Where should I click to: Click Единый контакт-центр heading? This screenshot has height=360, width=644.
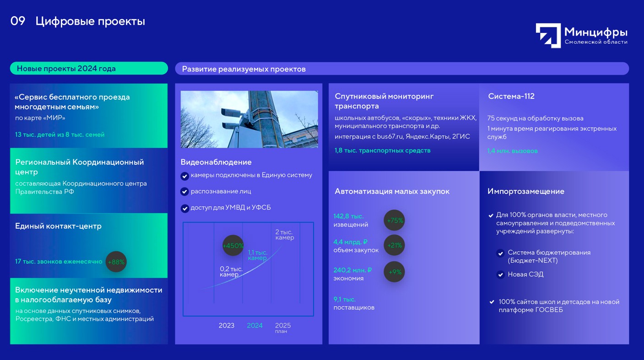58,226
